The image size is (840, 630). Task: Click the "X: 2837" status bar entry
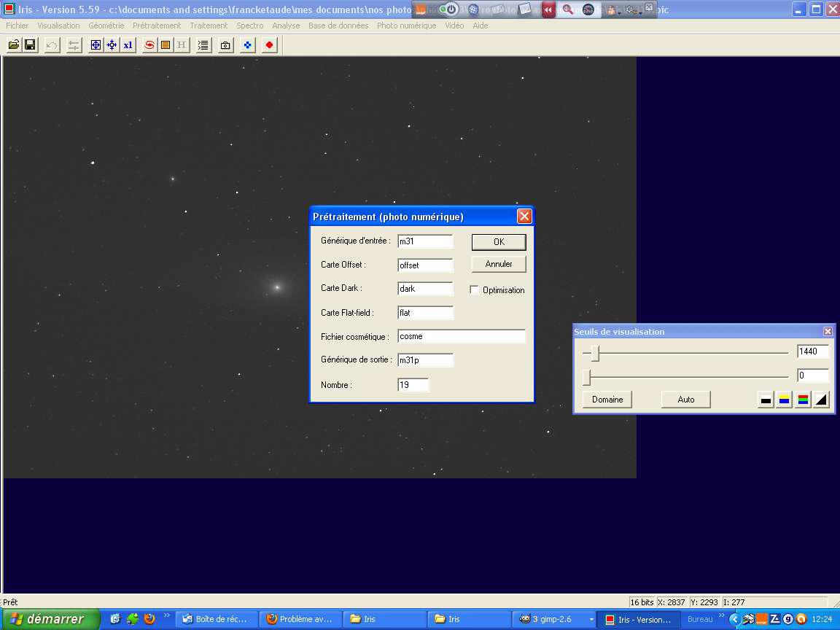672,602
